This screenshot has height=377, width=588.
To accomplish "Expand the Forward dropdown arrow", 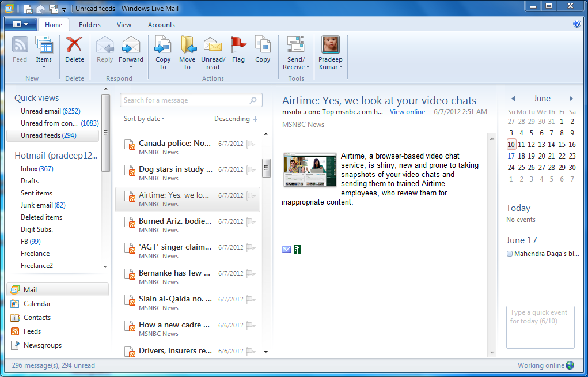I will click(x=131, y=67).
